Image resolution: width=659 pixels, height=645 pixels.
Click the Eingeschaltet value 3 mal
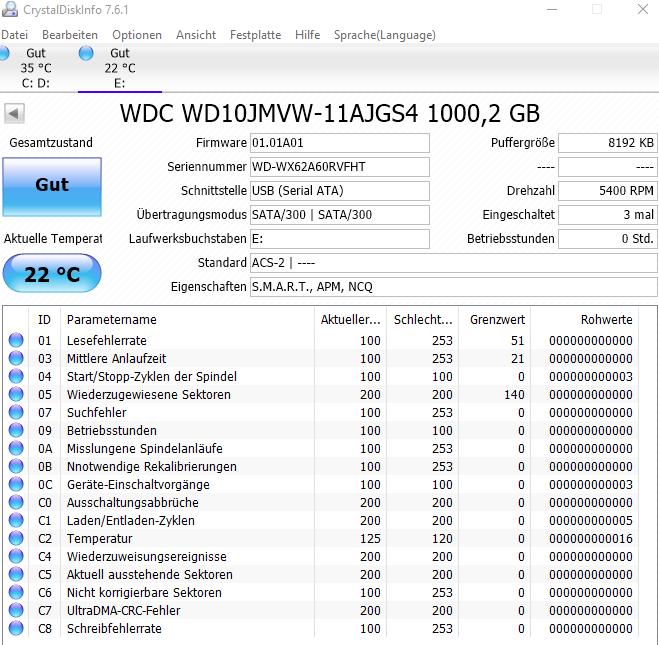tap(607, 215)
